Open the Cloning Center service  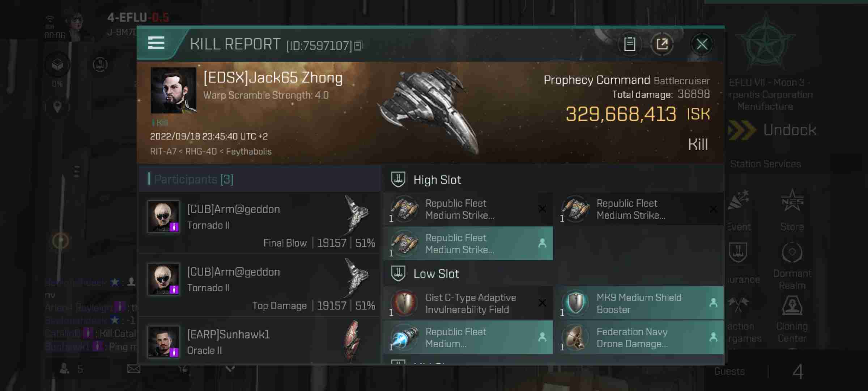(792, 319)
